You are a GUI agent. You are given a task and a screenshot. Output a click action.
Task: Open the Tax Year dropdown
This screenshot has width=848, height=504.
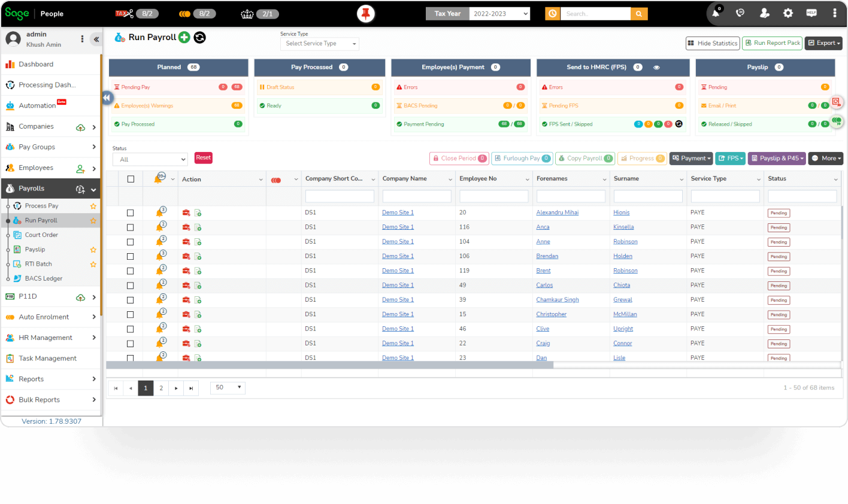(x=499, y=13)
